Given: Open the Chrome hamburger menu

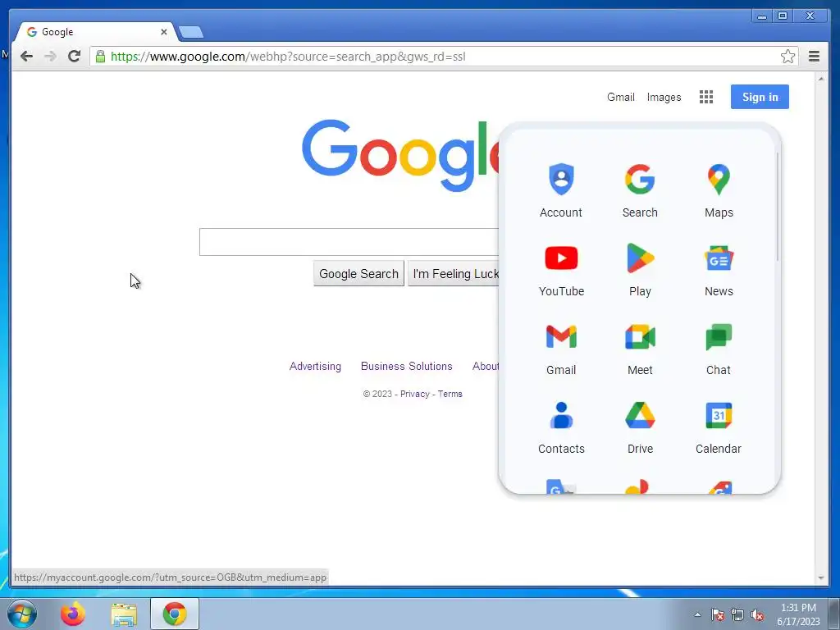Looking at the screenshot, I should click(814, 57).
